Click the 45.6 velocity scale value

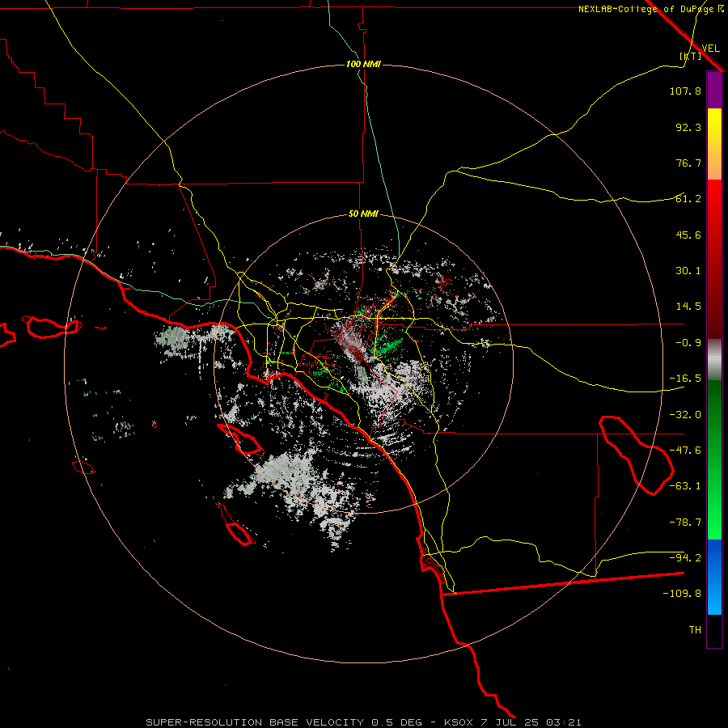(x=688, y=235)
